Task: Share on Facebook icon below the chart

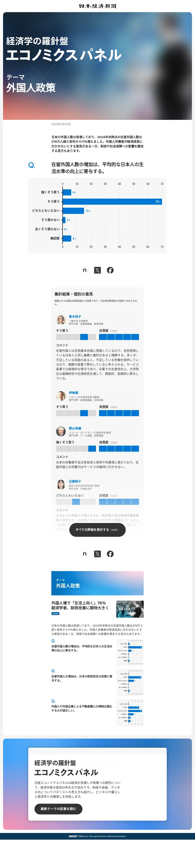Action: [110, 270]
